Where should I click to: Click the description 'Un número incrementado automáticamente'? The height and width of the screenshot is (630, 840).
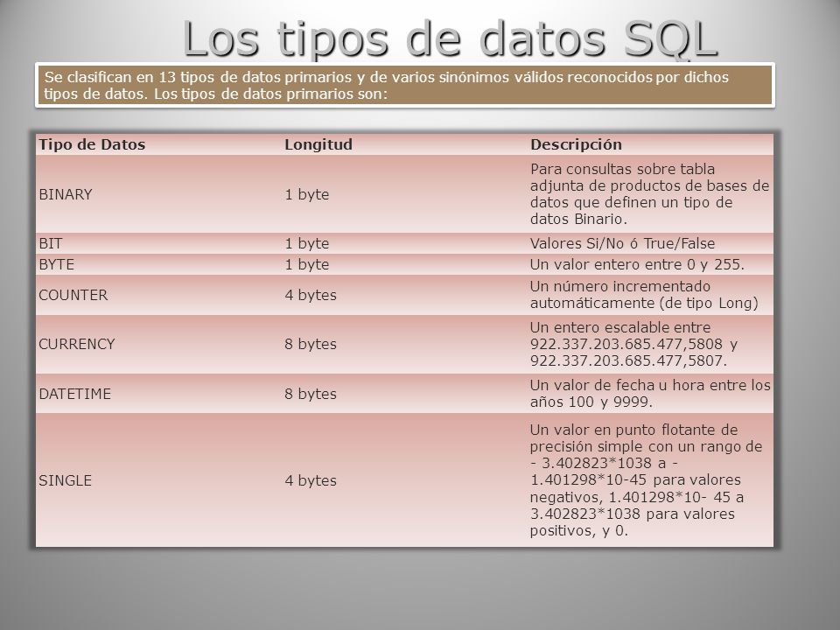(x=644, y=294)
